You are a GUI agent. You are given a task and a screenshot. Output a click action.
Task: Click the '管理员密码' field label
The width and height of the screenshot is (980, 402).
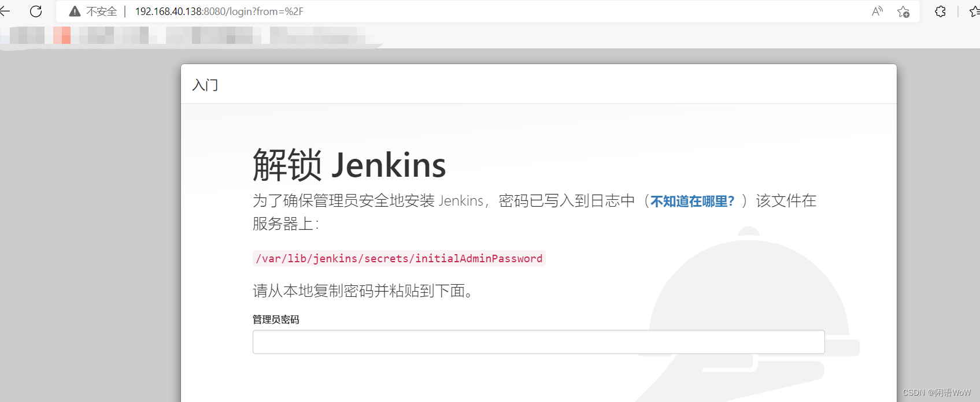tap(276, 319)
